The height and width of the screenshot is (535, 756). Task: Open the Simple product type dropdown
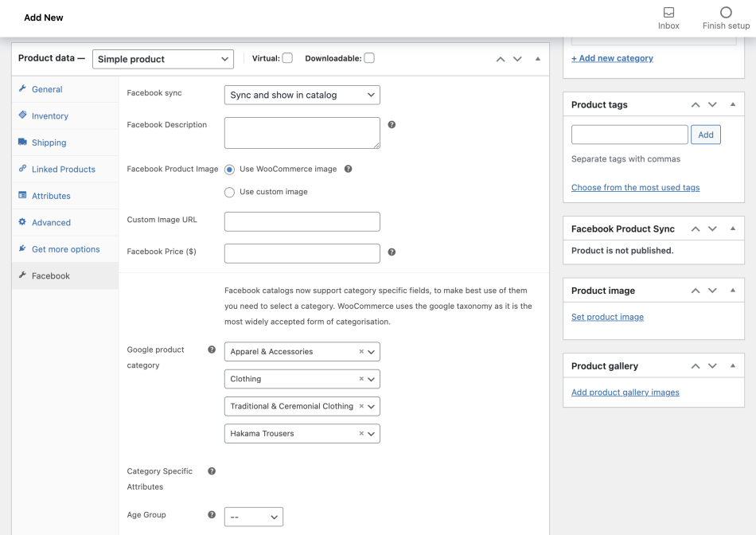[x=163, y=59]
